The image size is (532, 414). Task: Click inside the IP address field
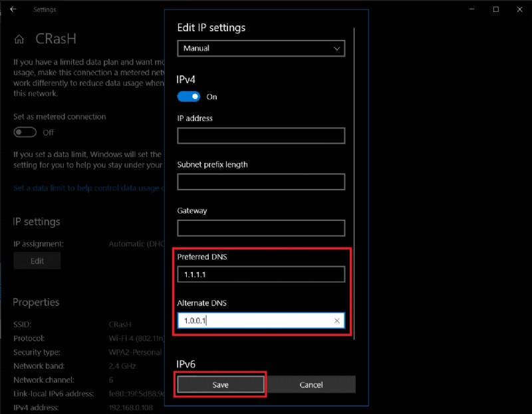tap(261, 136)
